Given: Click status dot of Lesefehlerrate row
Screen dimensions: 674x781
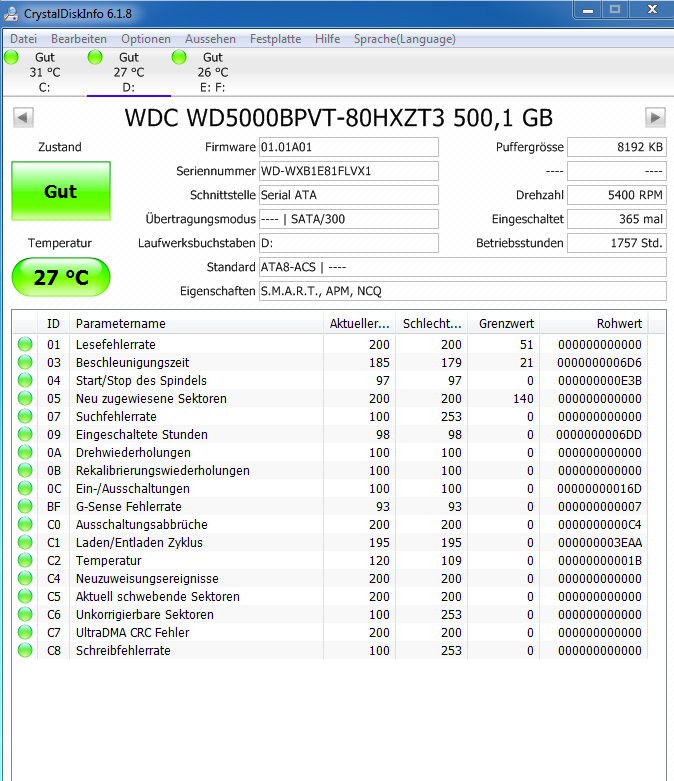Looking at the screenshot, I should click(25, 344).
